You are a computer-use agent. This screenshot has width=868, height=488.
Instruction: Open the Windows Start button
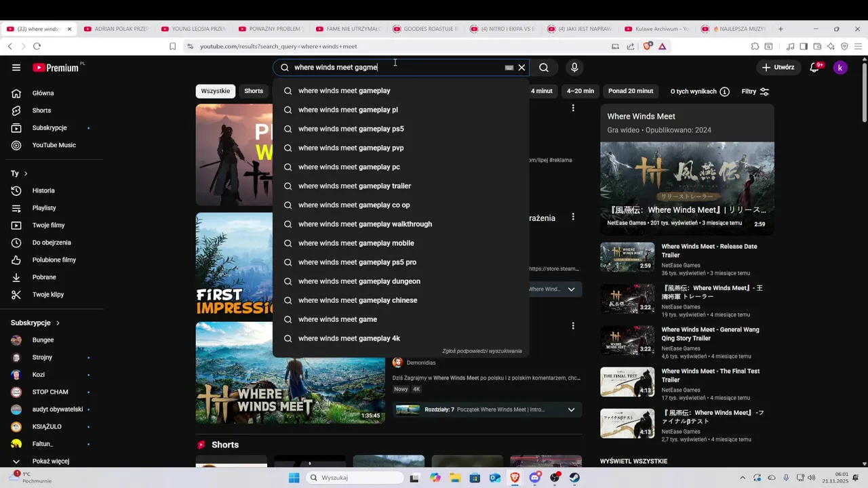pyautogui.click(x=294, y=478)
